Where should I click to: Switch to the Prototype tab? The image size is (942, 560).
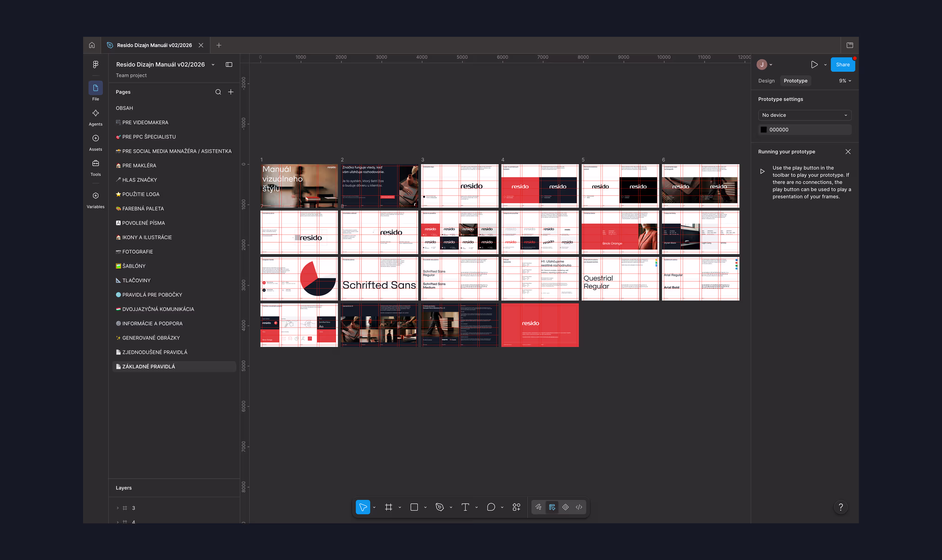[x=796, y=81]
